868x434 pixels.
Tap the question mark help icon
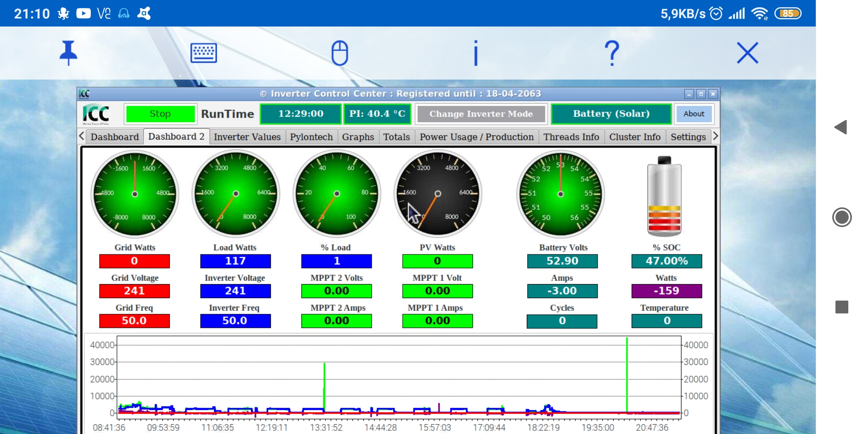click(x=612, y=53)
